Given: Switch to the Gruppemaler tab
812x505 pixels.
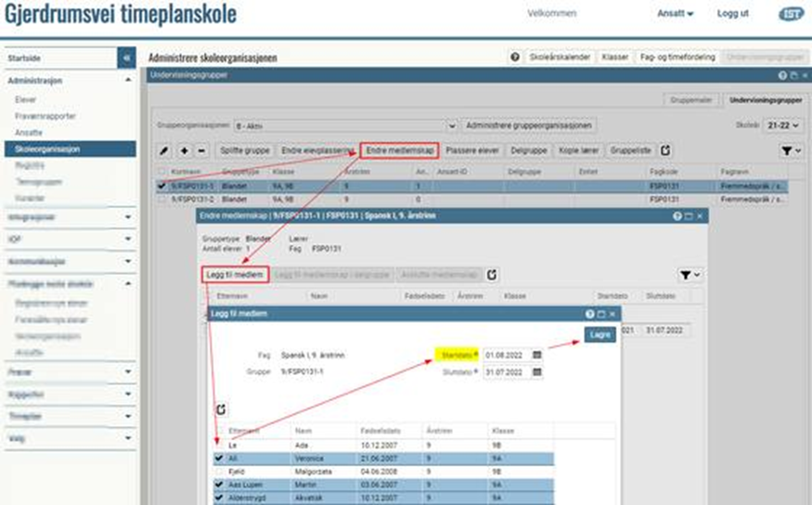Looking at the screenshot, I should coord(693,98).
